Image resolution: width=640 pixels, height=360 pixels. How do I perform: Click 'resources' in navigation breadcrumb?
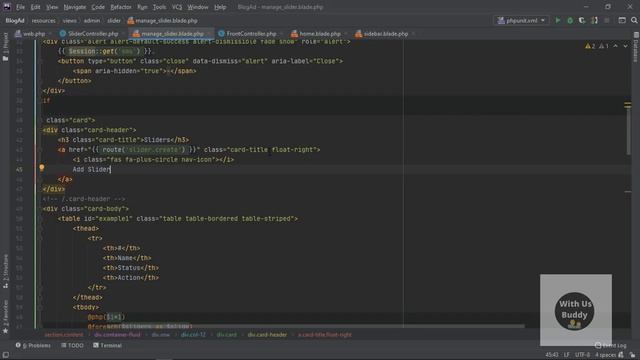(x=43, y=20)
